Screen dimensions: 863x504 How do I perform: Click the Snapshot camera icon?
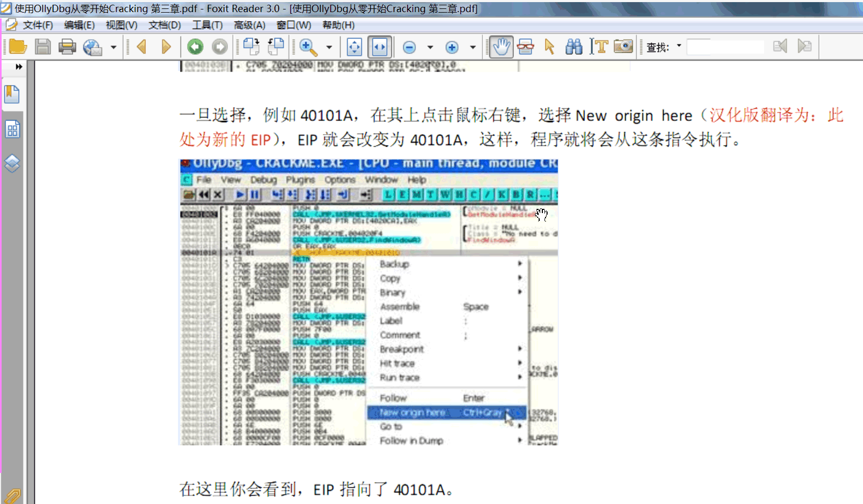(623, 46)
